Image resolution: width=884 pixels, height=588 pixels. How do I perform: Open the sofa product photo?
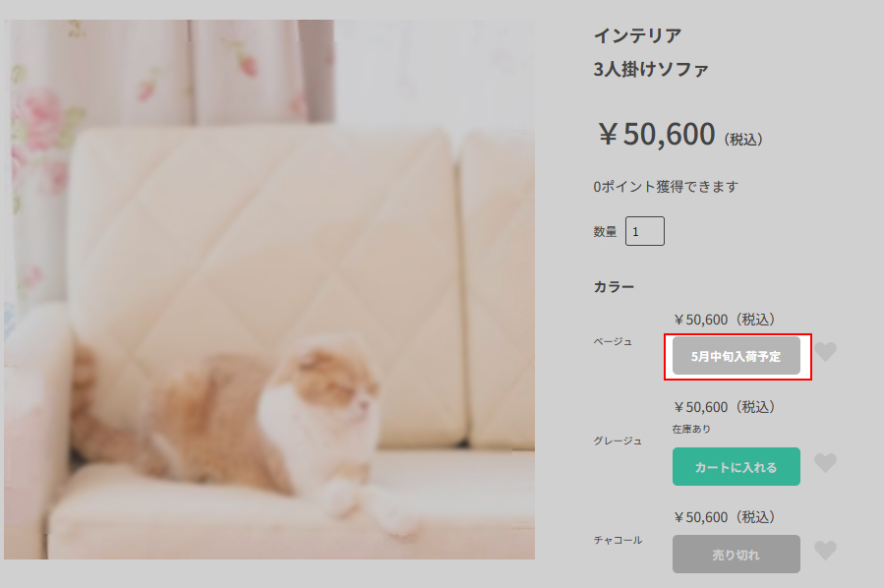[x=269, y=290]
